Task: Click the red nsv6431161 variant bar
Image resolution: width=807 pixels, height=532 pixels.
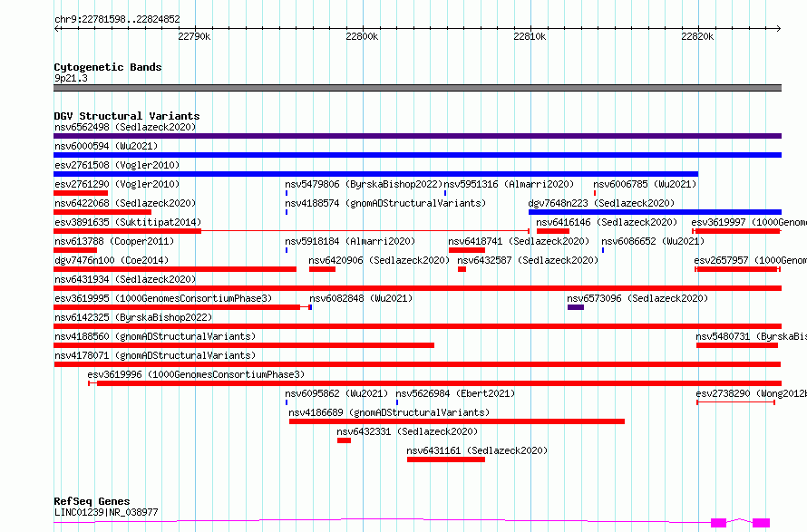Action: click(x=446, y=459)
